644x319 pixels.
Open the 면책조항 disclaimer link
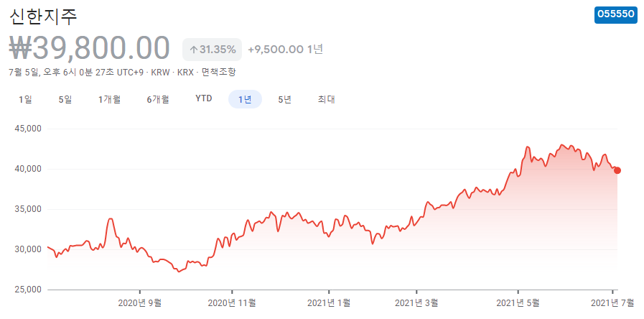219,73
